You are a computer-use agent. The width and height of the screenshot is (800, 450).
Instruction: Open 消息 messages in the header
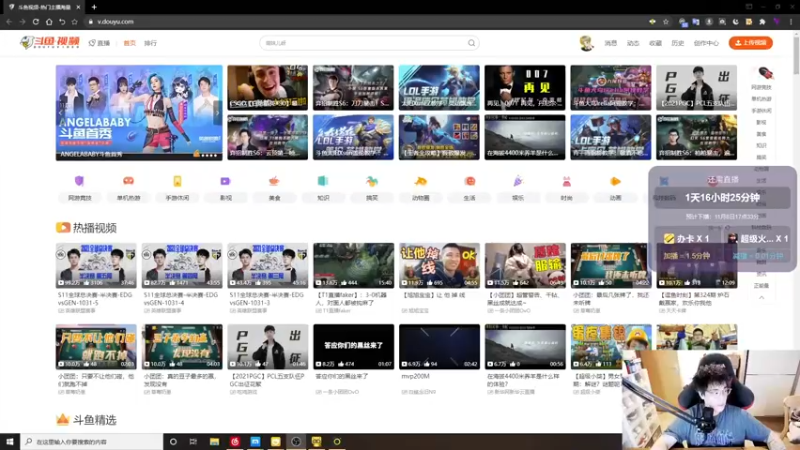pyautogui.click(x=611, y=43)
